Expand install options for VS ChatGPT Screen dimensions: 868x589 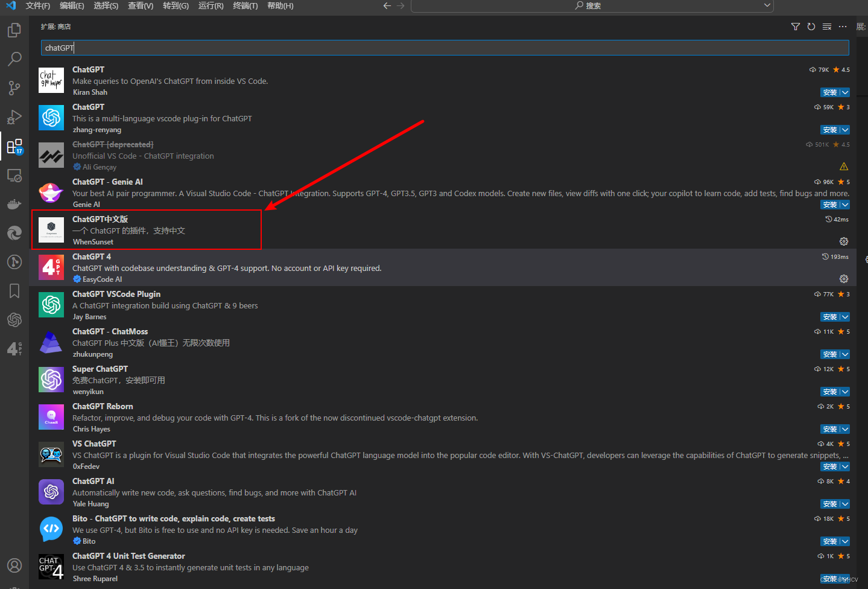pyautogui.click(x=844, y=466)
